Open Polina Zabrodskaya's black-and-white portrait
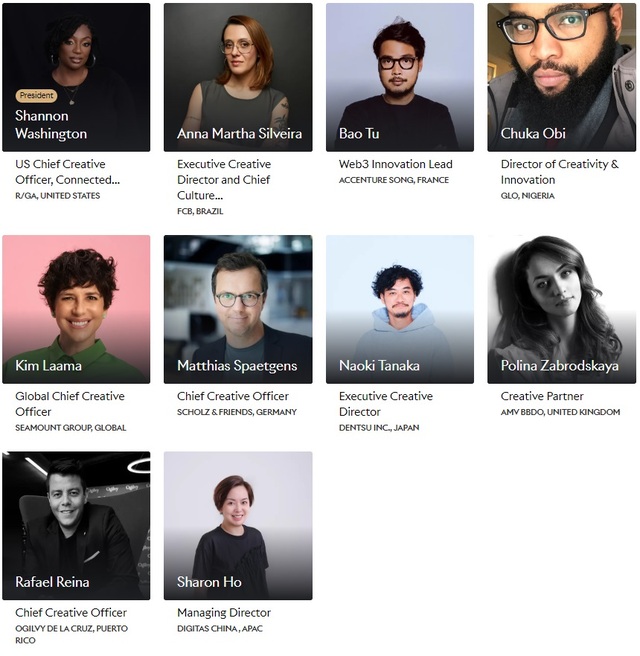Screen dimensions: 640x656 [x=561, y=309]
